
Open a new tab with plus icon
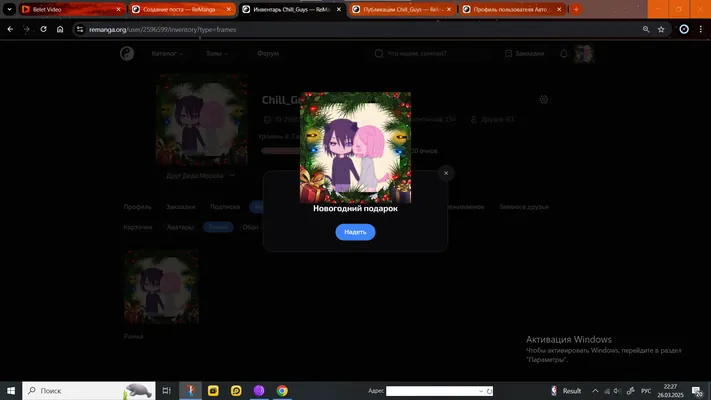(576, 9)
